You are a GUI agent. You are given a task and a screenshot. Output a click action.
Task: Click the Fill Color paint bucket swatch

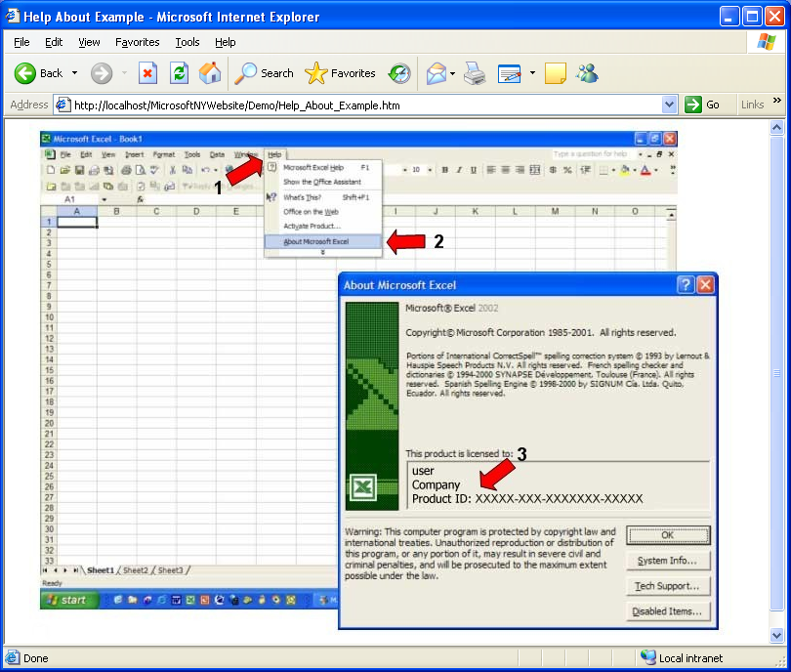(x=625, y=170)
